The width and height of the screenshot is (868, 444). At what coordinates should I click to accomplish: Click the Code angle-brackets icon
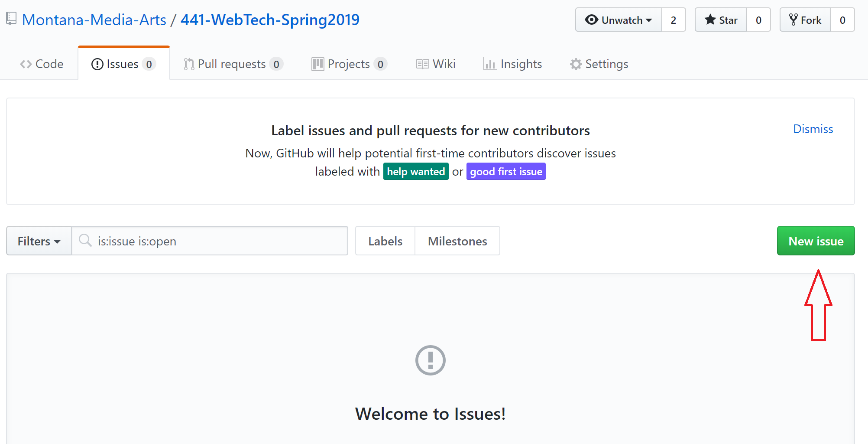click(x=26, y=64)
